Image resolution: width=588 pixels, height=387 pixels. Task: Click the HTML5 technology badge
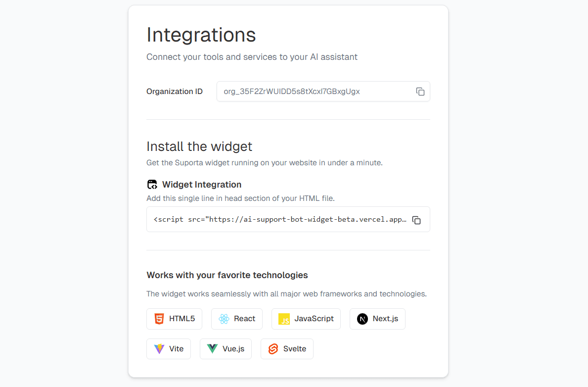coord(174,319)
